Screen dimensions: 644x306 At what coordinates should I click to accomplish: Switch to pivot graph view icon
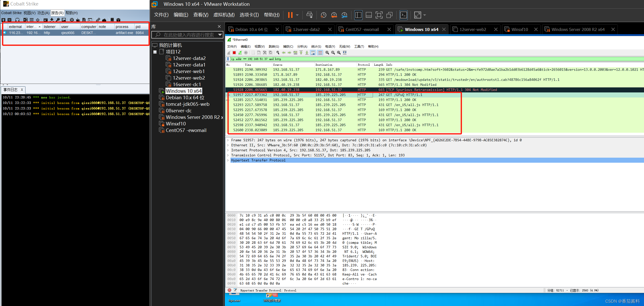25,20
